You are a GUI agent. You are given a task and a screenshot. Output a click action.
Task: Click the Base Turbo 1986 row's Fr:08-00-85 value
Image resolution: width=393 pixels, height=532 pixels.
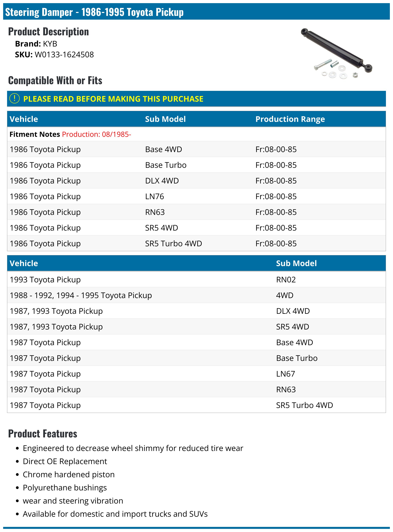click(x=276, y=165)
